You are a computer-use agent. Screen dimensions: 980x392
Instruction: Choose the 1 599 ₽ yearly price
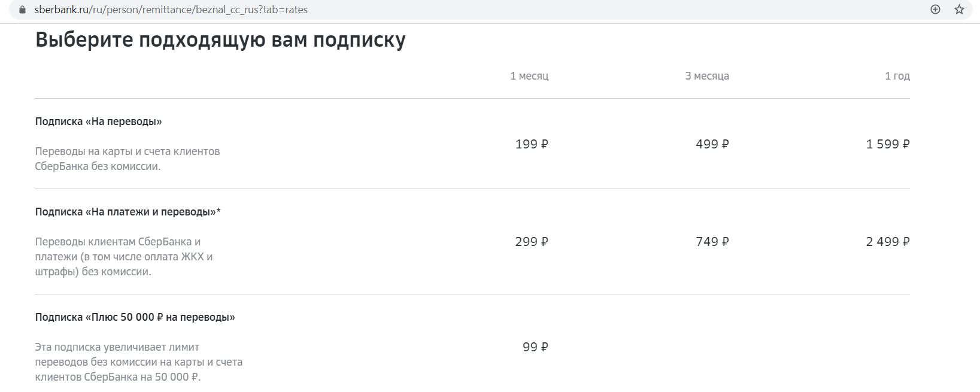click(x=888, y=144)
